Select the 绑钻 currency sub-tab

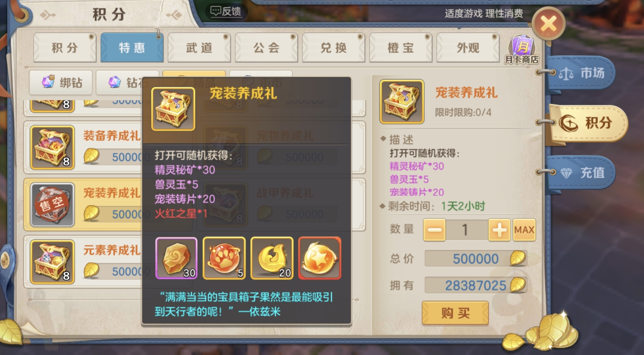pyautogui.click(x=61, y=82)
